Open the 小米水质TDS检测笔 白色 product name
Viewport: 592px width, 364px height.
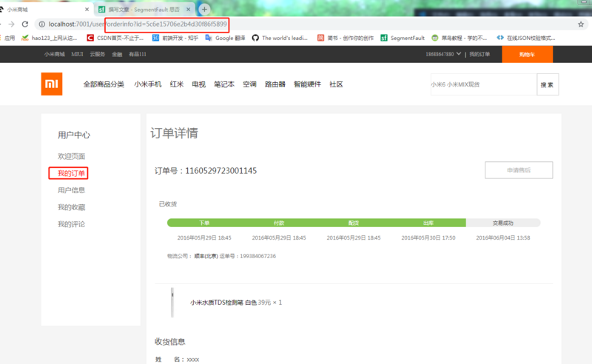223,303
